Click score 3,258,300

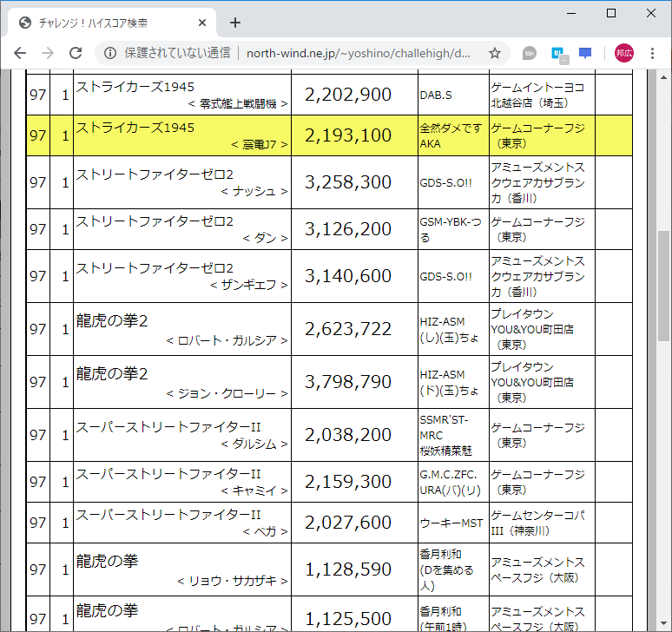[348, 182]
